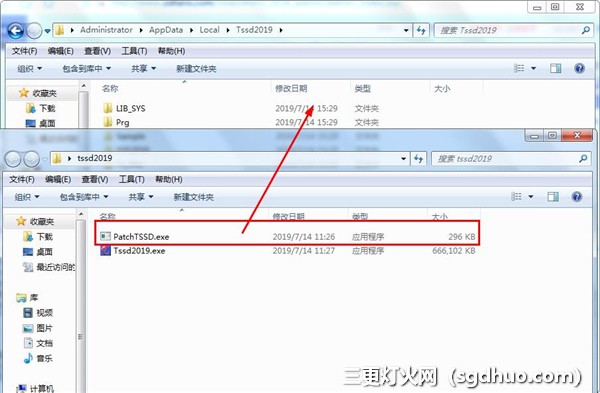
Task: Open 查看(V) menu in Tssd2019 window
Action: (x=97, y=51)
